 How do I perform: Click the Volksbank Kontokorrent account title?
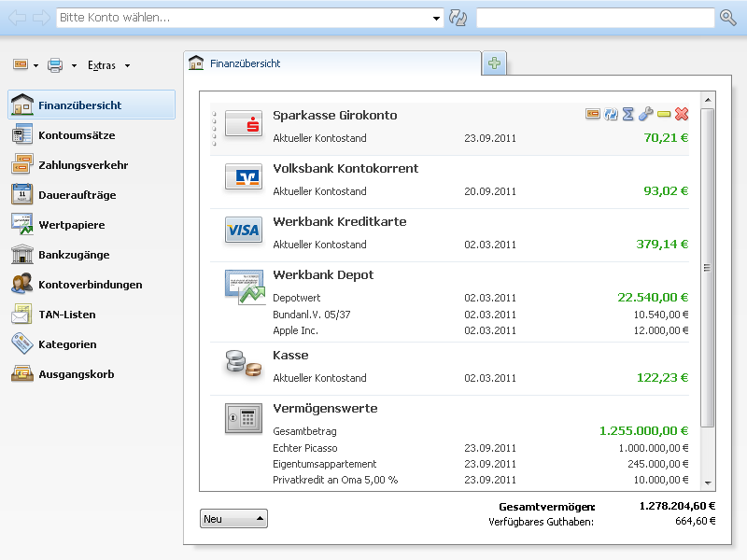[x=345, y=169]
